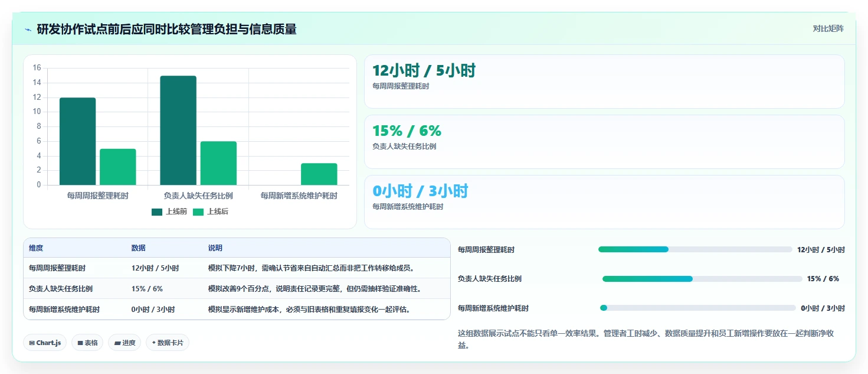
Task: Click the 每周新增系统维护耗时 progress bar
Action: point(698,308)
